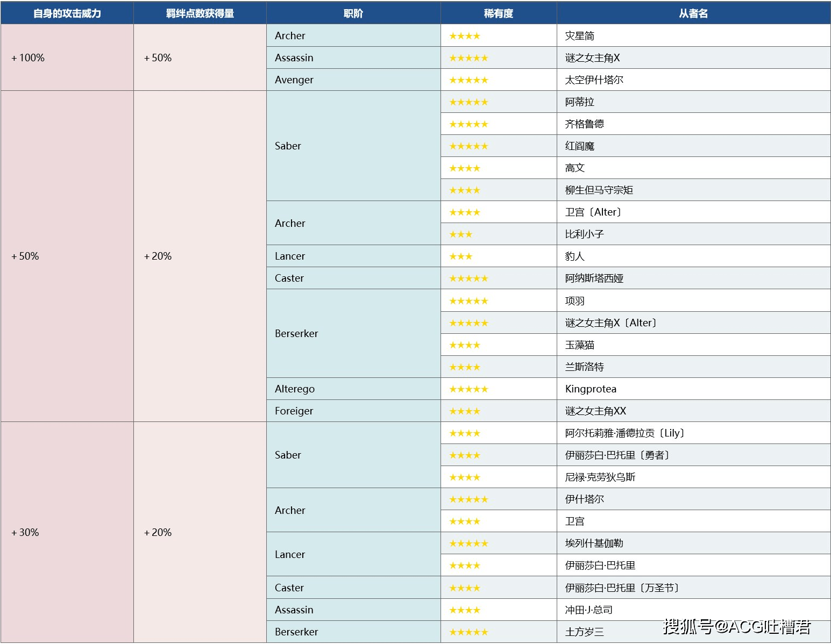The image size is (831, 644).
Task: Click the 自身的攻击威力 header cell
Action: tap(67, 13)
